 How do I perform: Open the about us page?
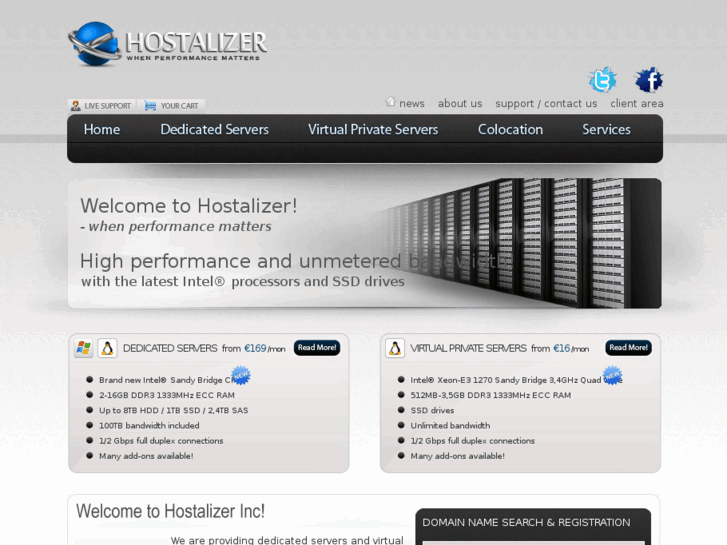[x=460, y=103]
